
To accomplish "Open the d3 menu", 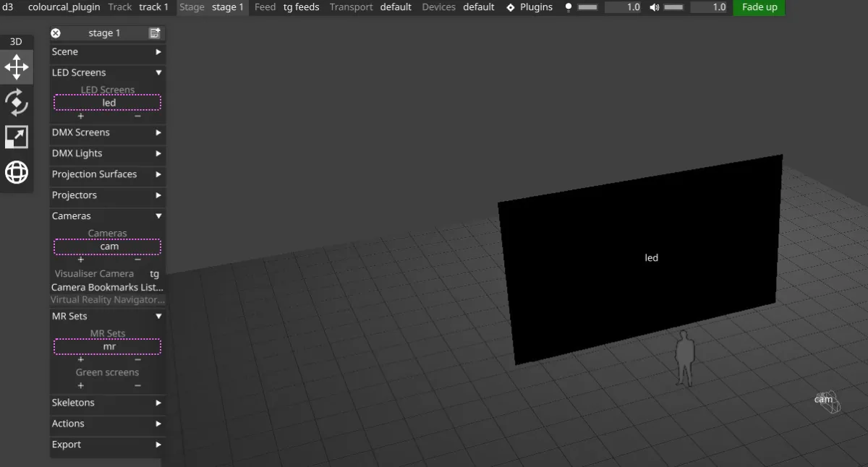I will point(9,7).
